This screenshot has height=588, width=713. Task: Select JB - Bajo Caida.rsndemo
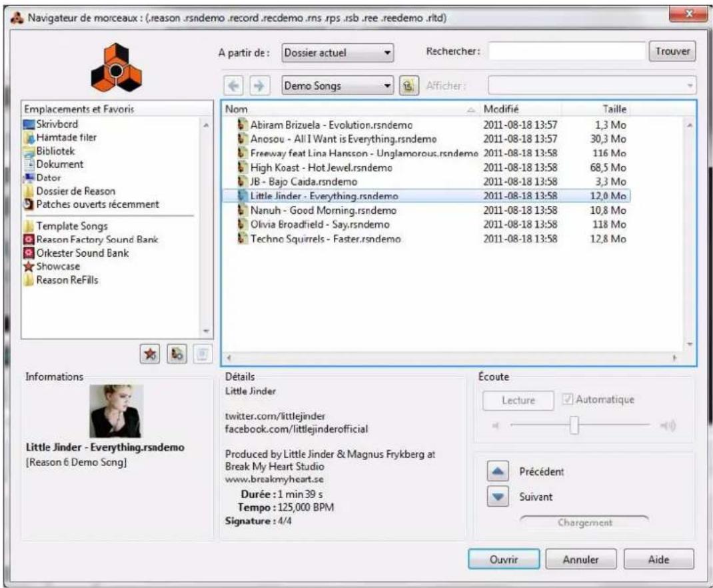pos(304,181)
